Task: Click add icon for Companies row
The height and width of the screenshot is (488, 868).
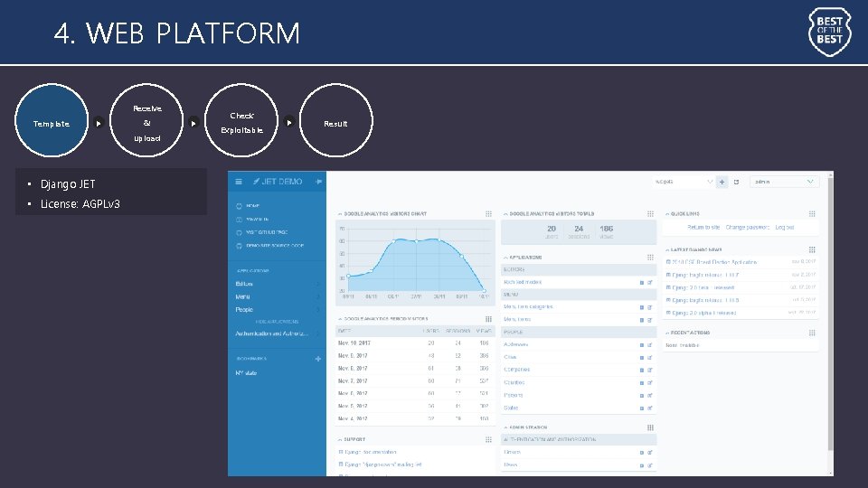Action: (642, 370)
